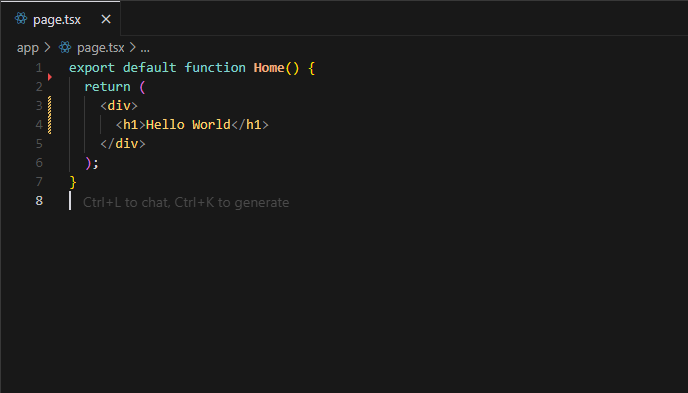The height and width of the screenshot is (393, 688).
Task: Click the 'Home' function name
Action: click(269, 68)
